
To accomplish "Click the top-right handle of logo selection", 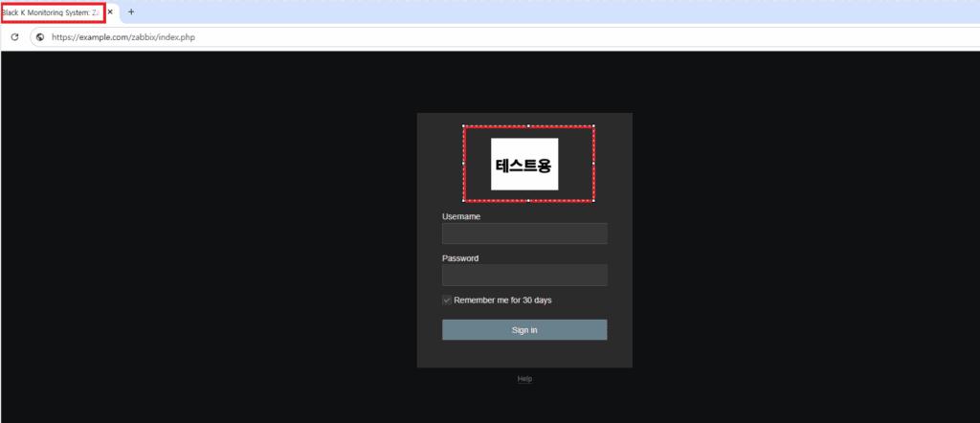I will [x=593, y=125].
